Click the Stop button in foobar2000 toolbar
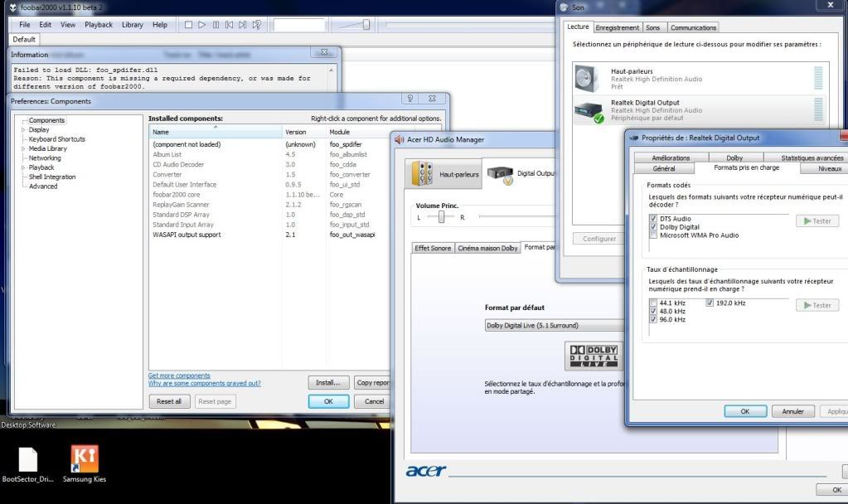Screen dimensions: 848x504 188,25
